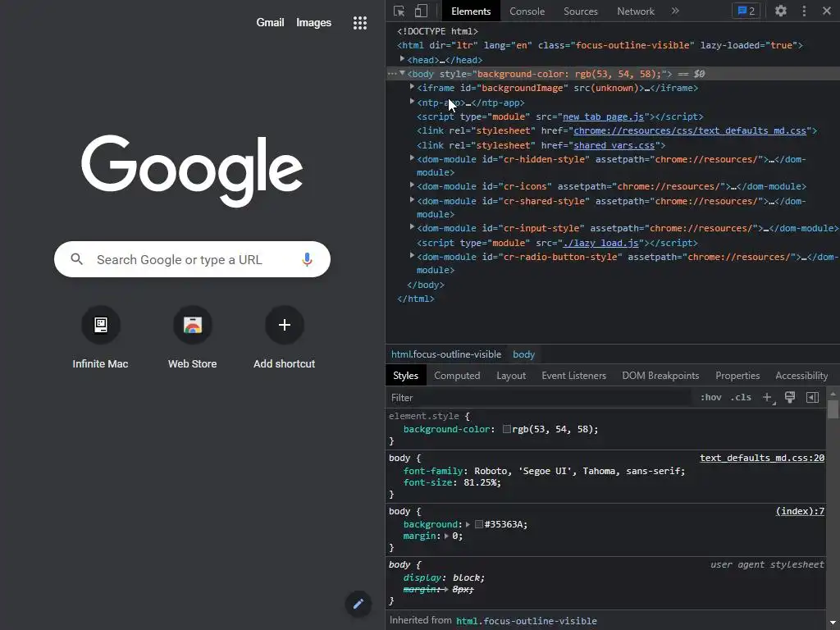Show computed styles sidebar icon
840x630 pixels.
click(812, 397)
